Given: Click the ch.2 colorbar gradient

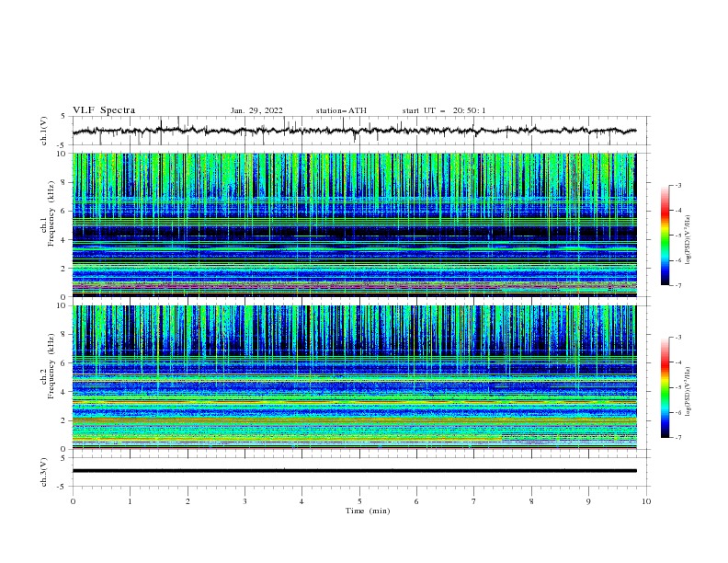Looking at the screenshot, I should (x=665, y=387).
